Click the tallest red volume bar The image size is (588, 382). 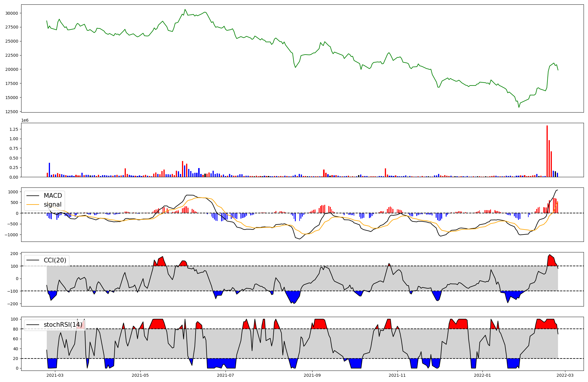coord(547,151)
